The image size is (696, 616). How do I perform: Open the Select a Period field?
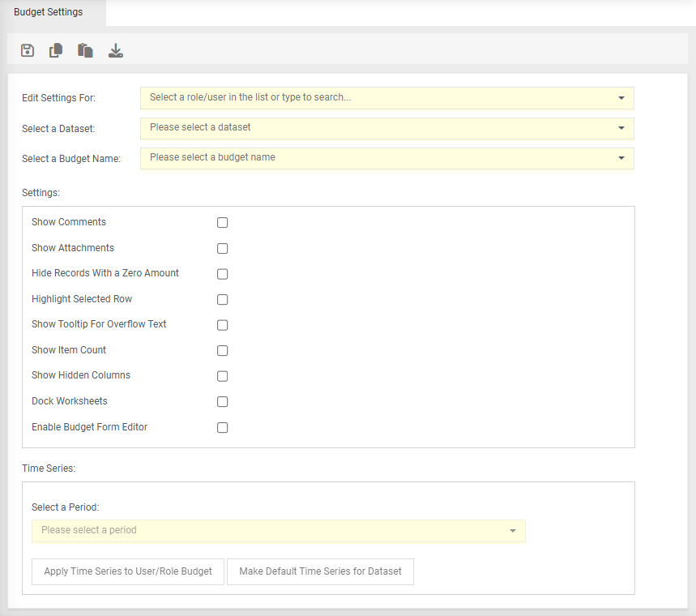[278, 531]
